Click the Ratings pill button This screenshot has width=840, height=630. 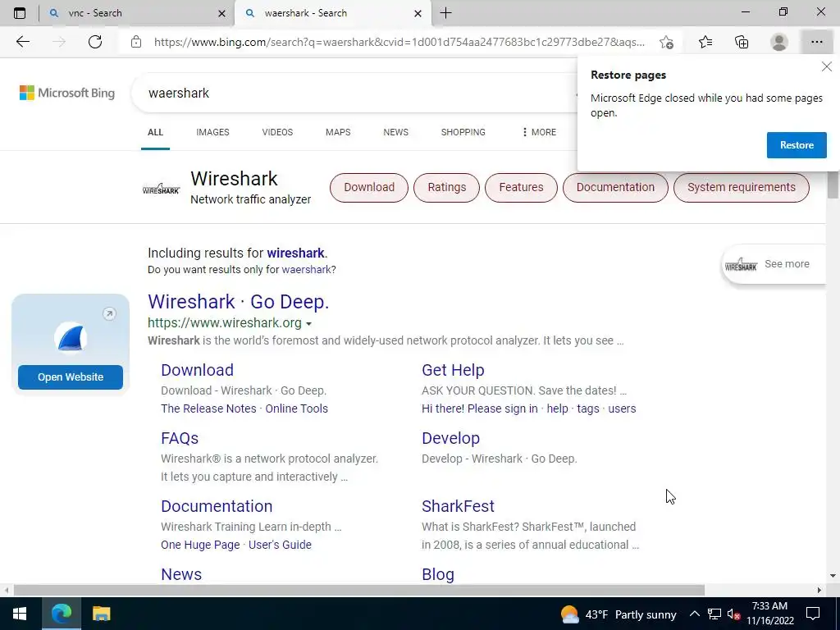(447, 188)
